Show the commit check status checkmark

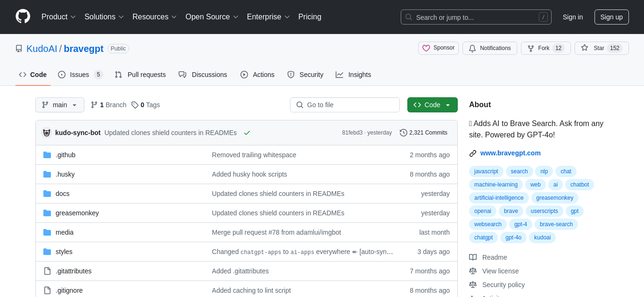click(247, 133)
